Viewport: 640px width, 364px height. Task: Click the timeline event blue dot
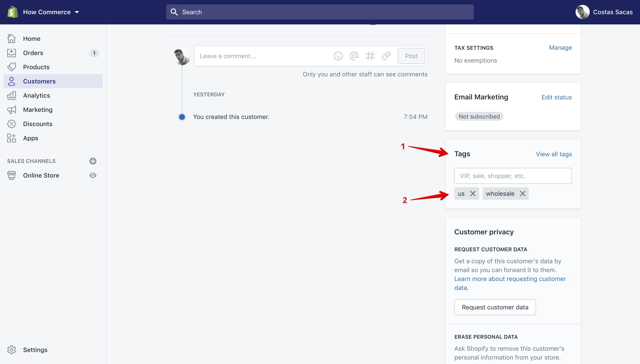(182, 117)
